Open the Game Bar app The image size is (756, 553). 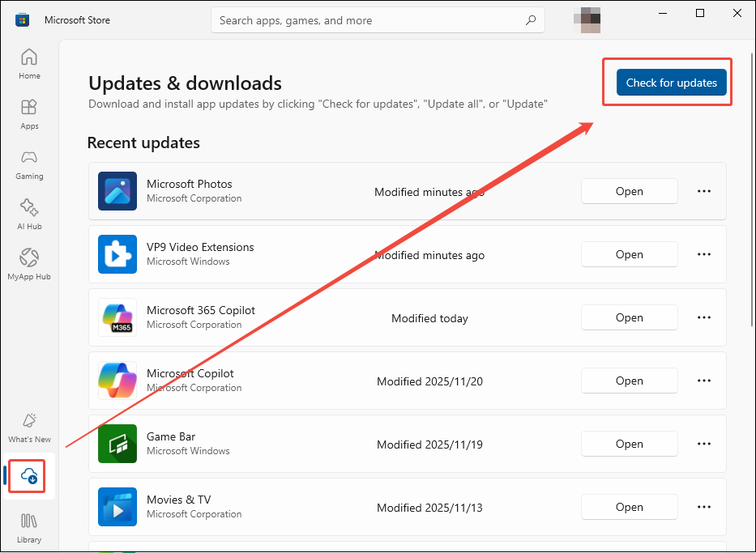[x=630, y=444]
